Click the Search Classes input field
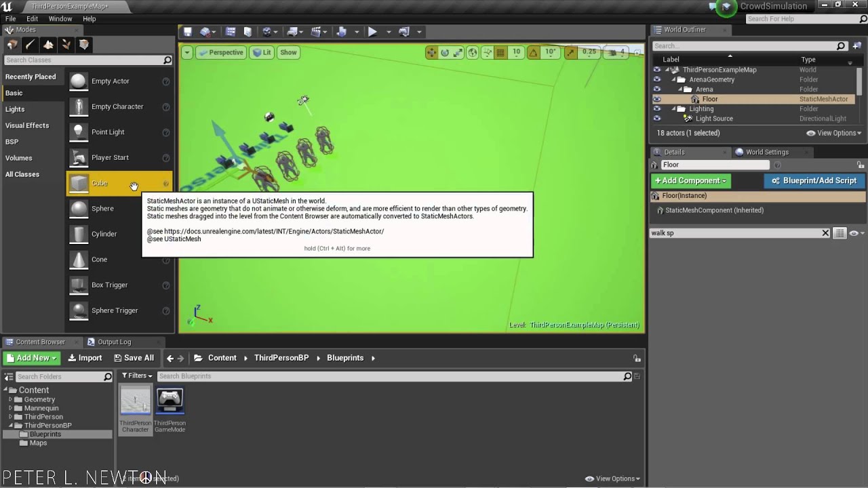Image resolution: width=868 pixels, height=488 pixels. pos(87,60)
